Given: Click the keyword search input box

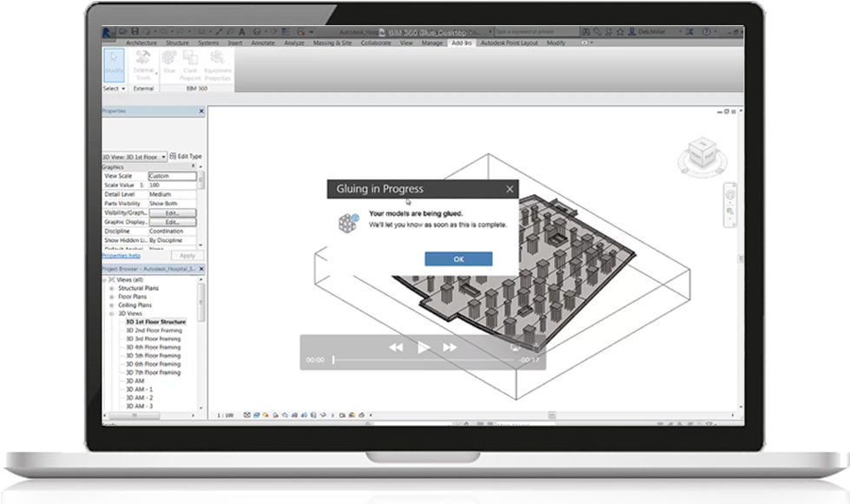Looking at the screenshot, I should pyautogui.click(x=536, y=32).
